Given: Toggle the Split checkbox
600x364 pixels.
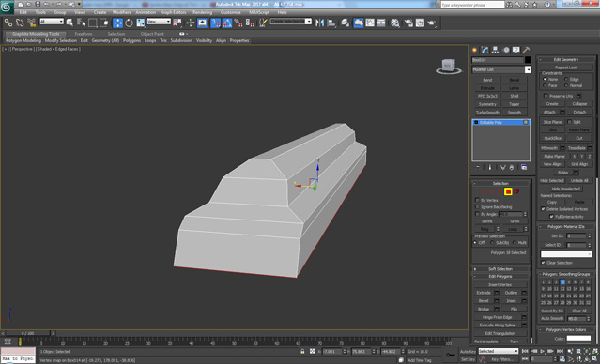Looking at the screenshot, I should pos(569,122).
